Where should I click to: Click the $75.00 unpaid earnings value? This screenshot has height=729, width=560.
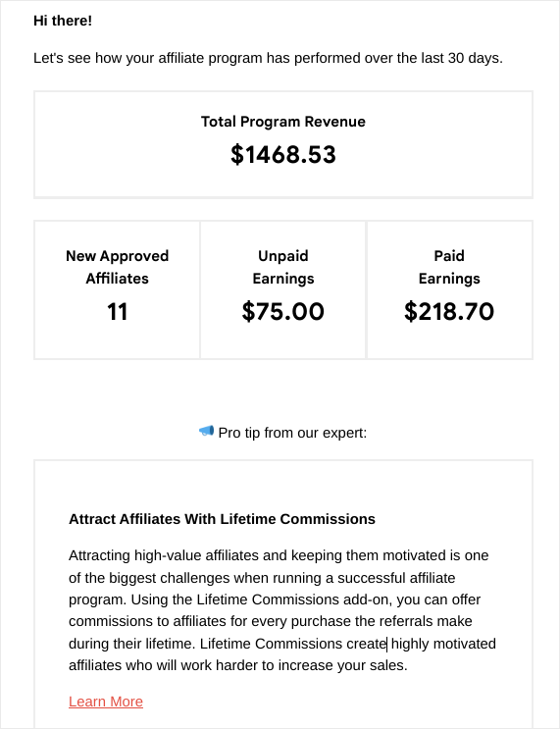tap(283, 311)
